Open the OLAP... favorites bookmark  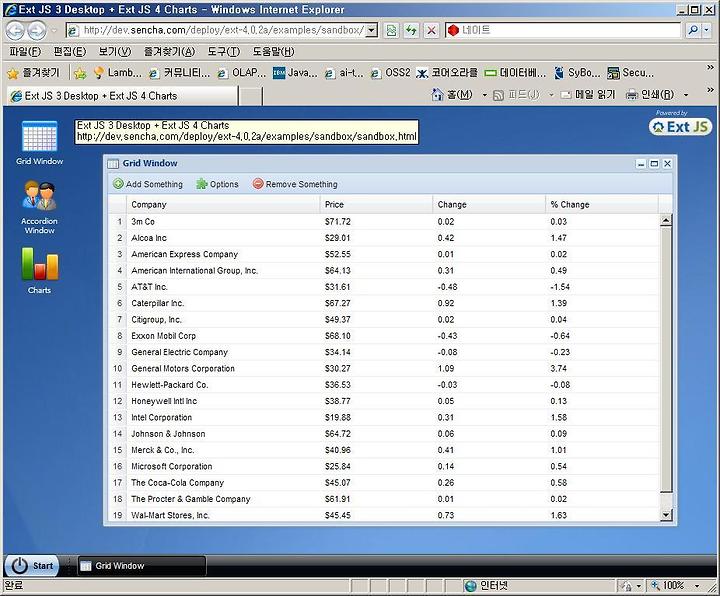[242, 73]
